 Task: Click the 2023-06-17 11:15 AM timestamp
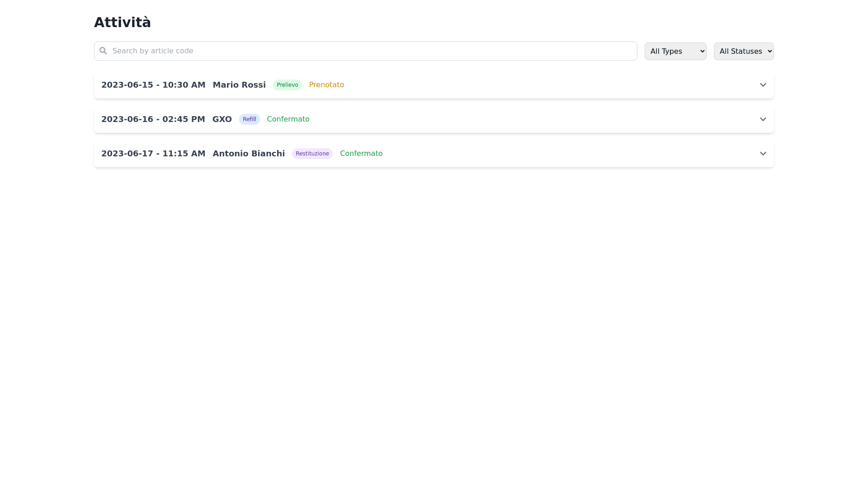tap(153, 154)
